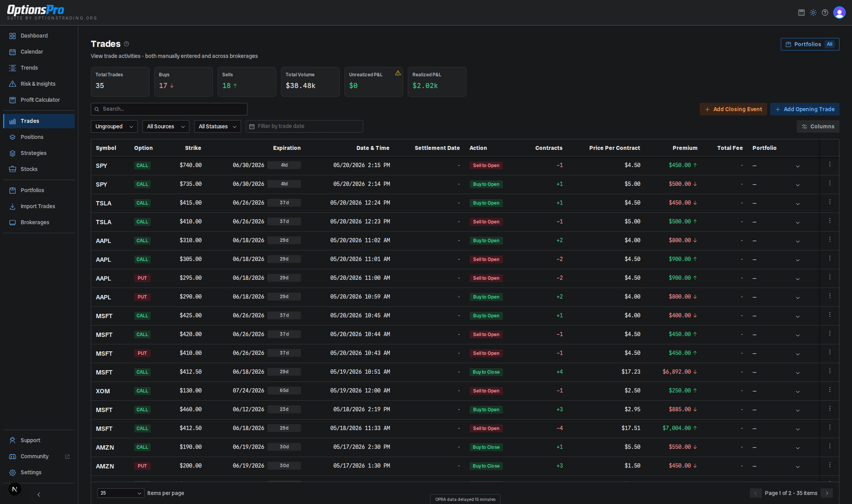This screenshot has height=504, width=852.
Task: Open Import Trades in sidebar
Action: pos(39,206)
